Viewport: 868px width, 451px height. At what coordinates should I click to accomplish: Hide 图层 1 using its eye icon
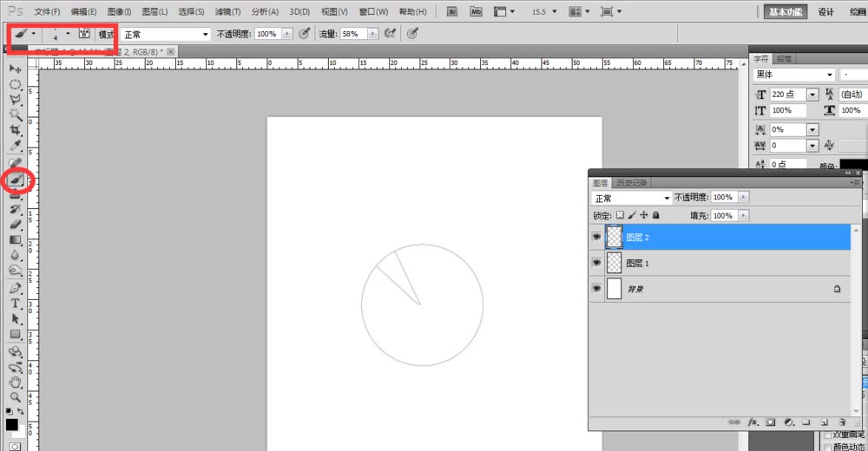596,262
